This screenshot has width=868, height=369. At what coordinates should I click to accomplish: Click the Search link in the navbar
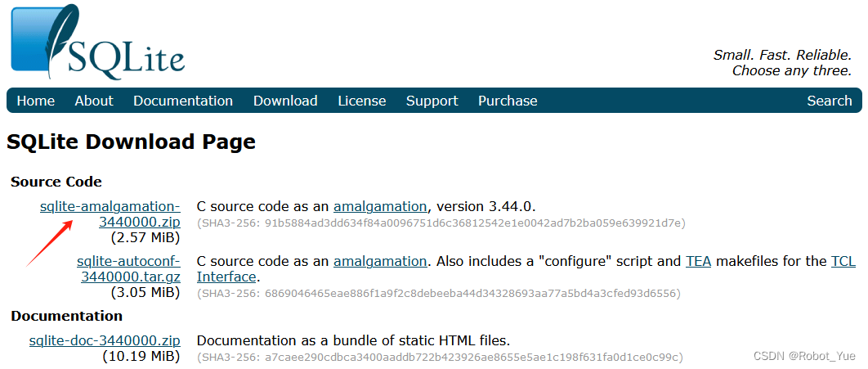click(830, 101)
